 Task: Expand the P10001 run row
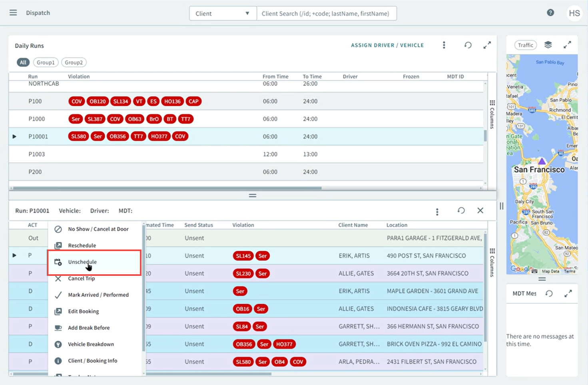(14, 136)
